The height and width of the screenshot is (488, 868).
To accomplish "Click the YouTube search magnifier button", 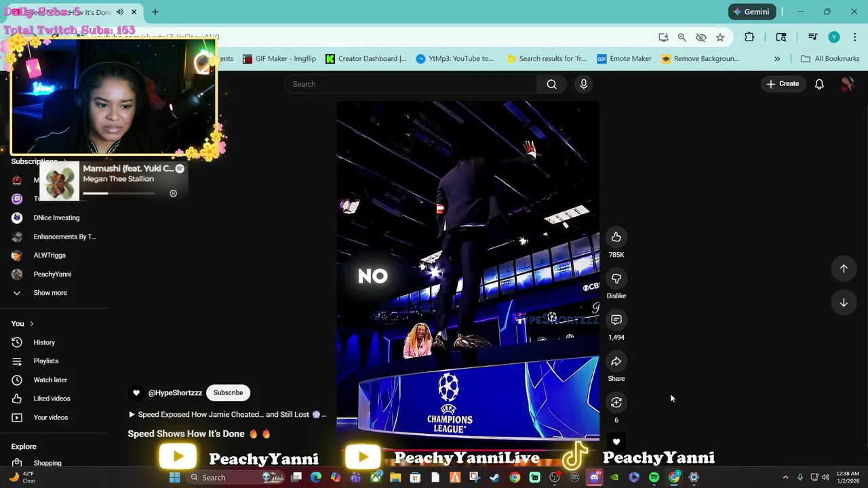I will [x=551, y=84].
